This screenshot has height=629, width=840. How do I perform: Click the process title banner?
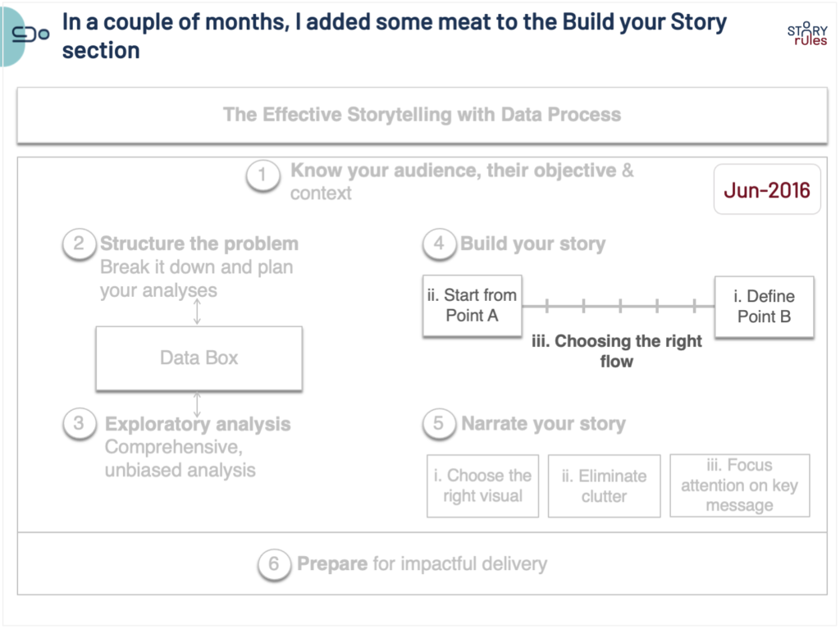click(422, 115)
